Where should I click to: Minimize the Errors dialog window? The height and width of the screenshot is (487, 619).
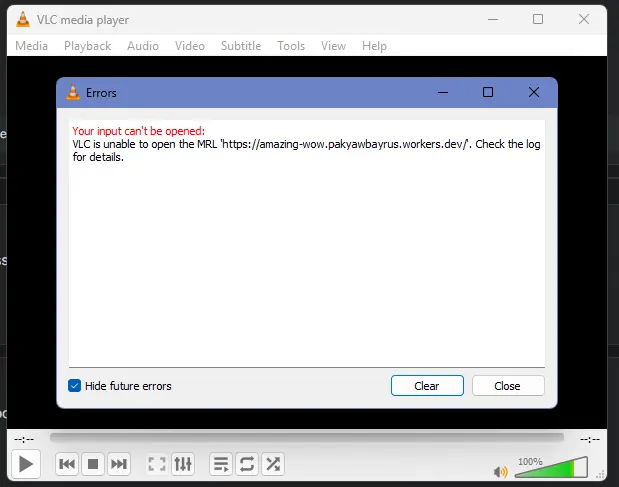(443, 93)
